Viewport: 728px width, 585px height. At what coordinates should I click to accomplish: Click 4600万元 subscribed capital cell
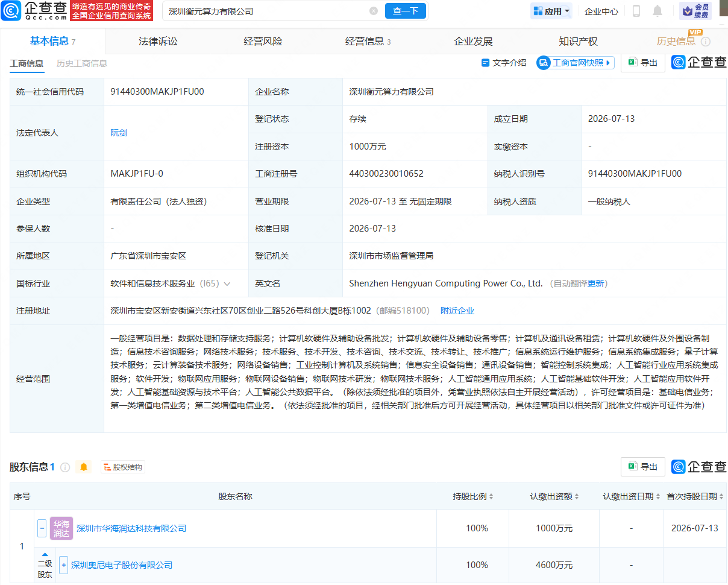pyautogui.click(x=554, y=565)
